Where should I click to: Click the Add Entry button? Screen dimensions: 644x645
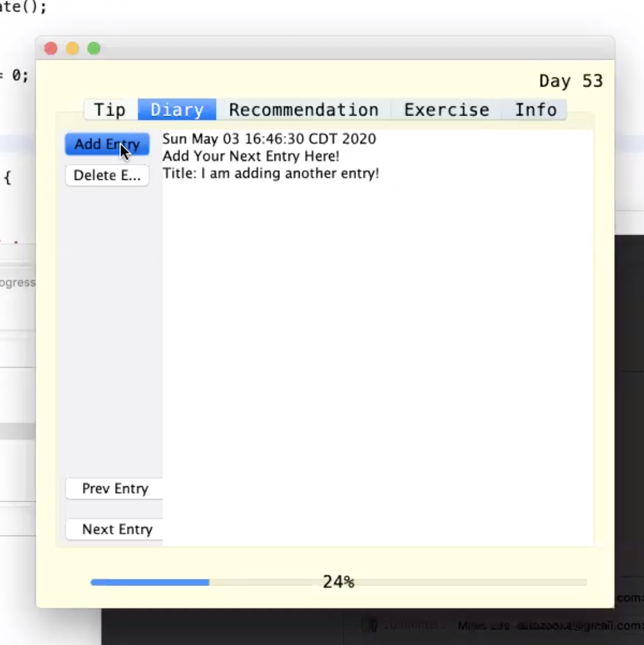(107, 144)
